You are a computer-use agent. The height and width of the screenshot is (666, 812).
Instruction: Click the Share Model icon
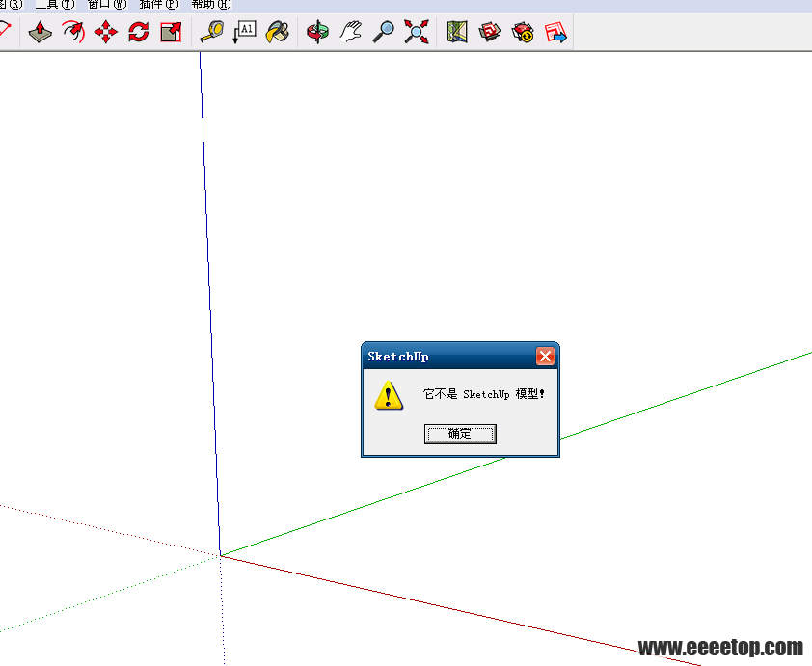[x=523, y=32]
